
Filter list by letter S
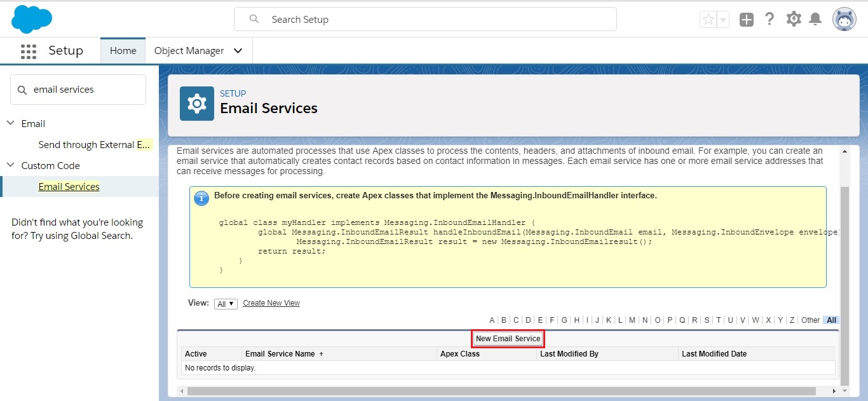(707, 320)
